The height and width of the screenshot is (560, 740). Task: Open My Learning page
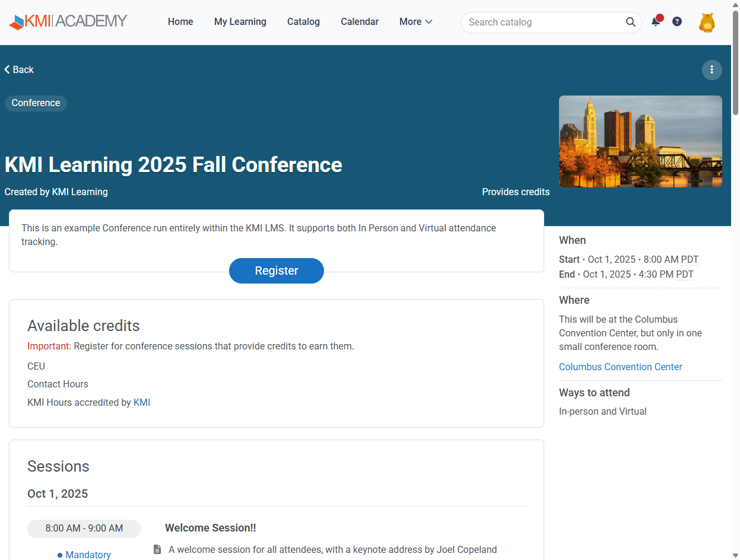(240, 22)
